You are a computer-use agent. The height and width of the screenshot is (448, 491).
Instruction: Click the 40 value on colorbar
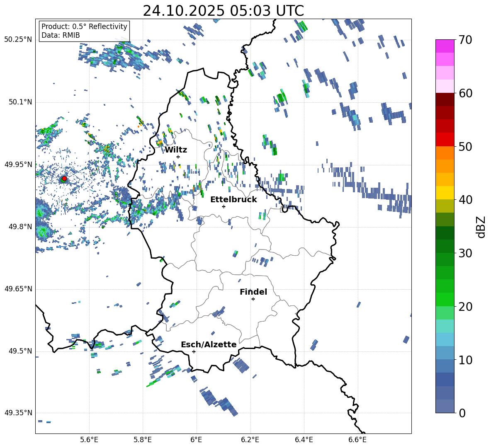point(465,200)
